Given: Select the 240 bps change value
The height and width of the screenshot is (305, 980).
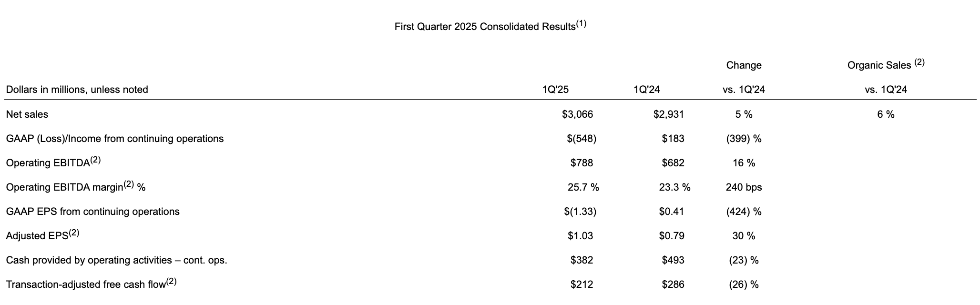Looking at the screenshot, I should (744, 187).
